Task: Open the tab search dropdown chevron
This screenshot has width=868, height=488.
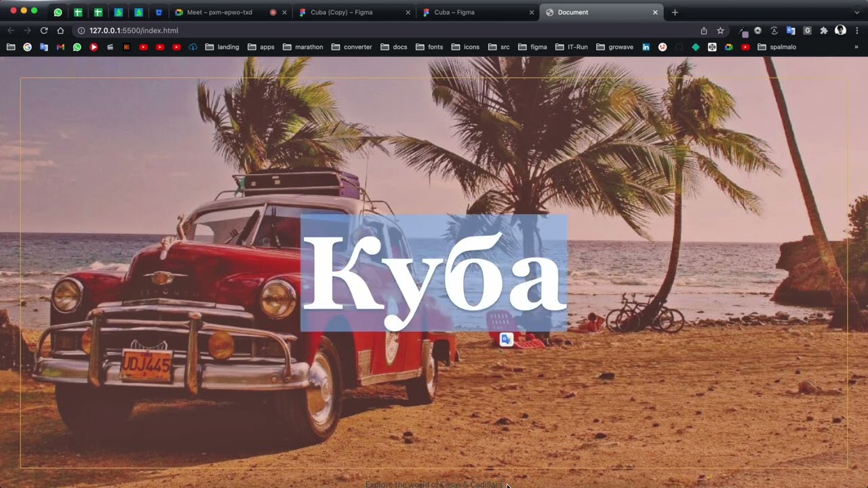Action: click(x=857, y=12)
